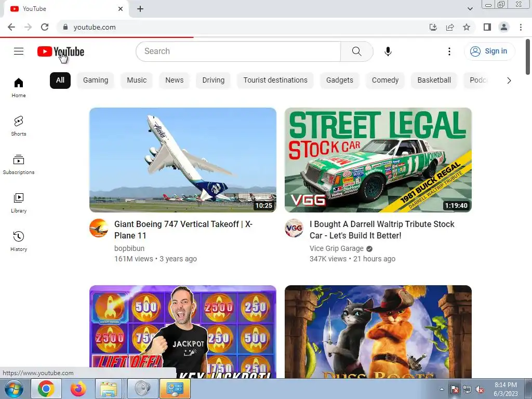Image resolution: width=532 pixels, height=399 pixels.
Task: View site info via lock icon
Action: pos(65,27)
